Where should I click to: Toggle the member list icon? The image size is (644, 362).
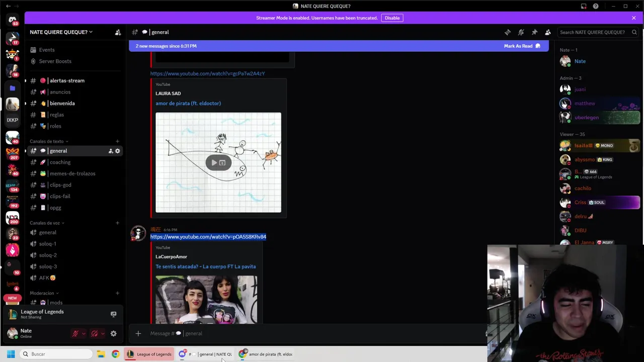548,32
